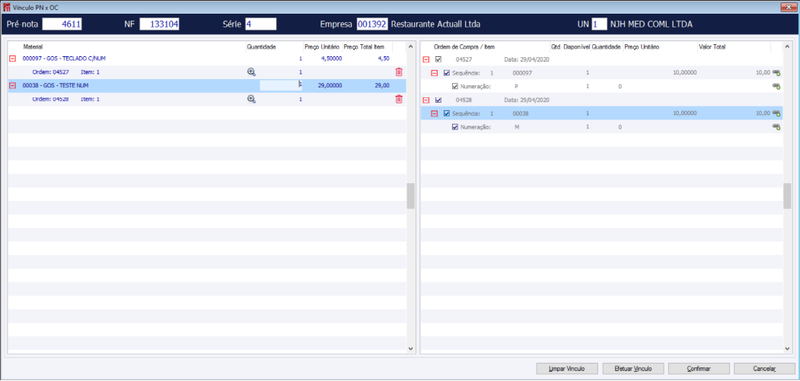
Task: Click right panel Quantidade column header
Action: point(606,46)
